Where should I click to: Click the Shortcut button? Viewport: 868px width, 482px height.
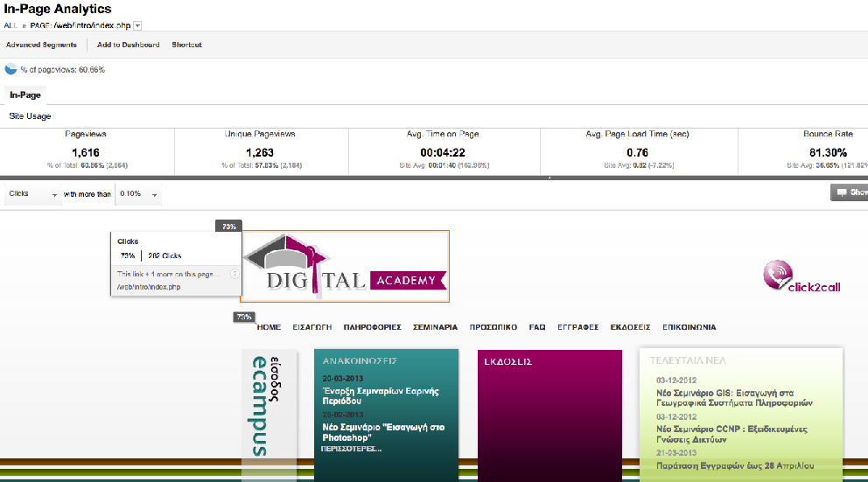[186, 45]
